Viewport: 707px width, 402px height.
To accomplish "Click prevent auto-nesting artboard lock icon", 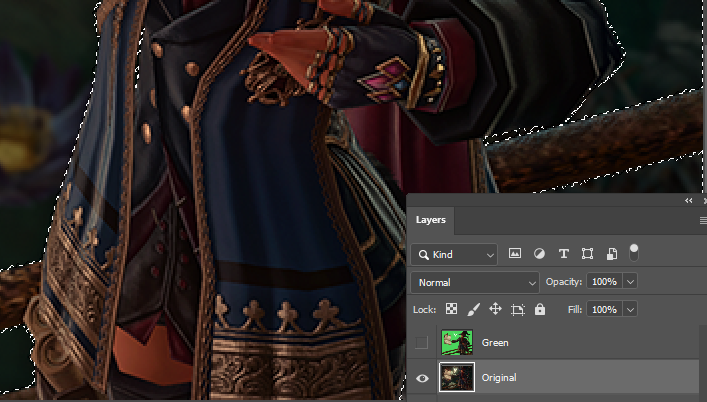I will point(518,310).
